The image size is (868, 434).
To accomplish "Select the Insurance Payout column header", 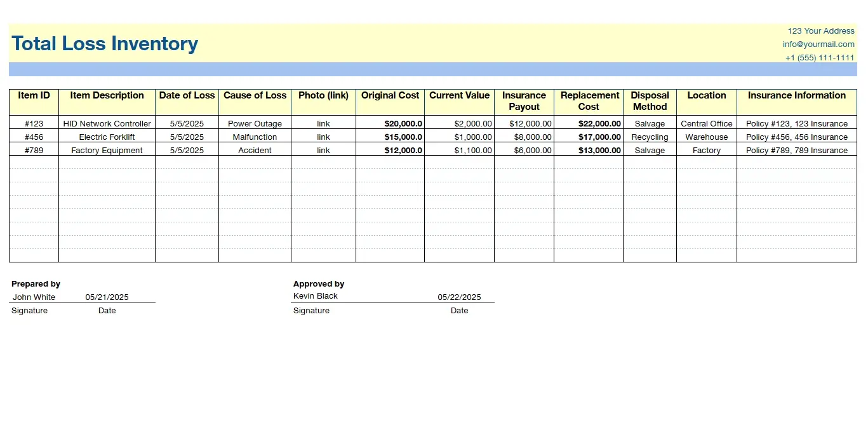I will 524,101.
